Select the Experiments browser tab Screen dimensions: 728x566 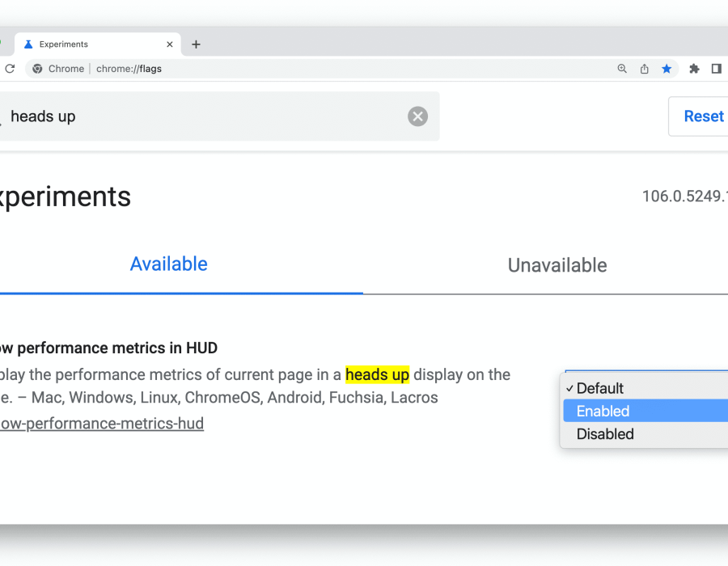(x=89, y=44)
